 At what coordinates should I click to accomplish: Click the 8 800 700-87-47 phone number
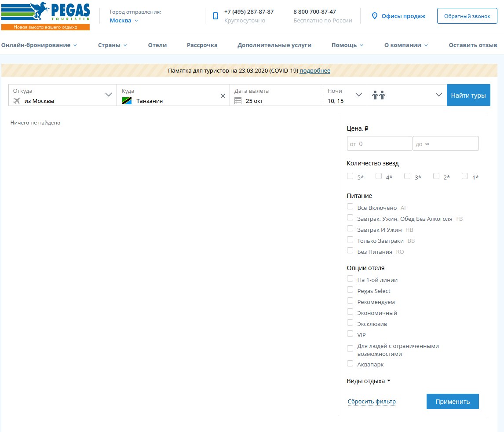[314, 11]
